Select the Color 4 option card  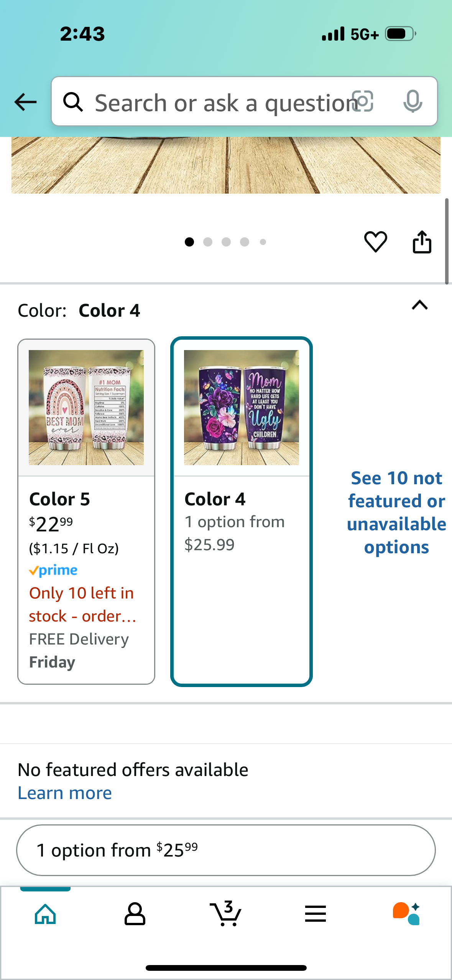[x=242, y=511]
